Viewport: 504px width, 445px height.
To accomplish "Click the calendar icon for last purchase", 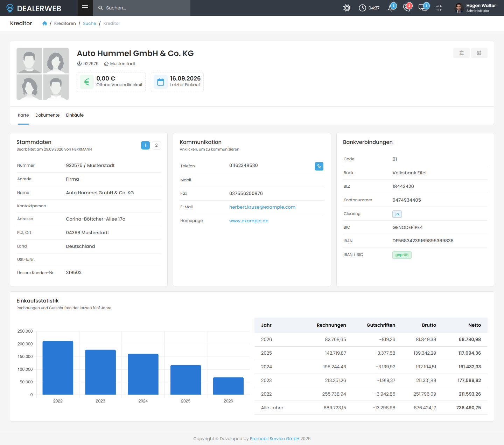I will click(x=161, y=82).
